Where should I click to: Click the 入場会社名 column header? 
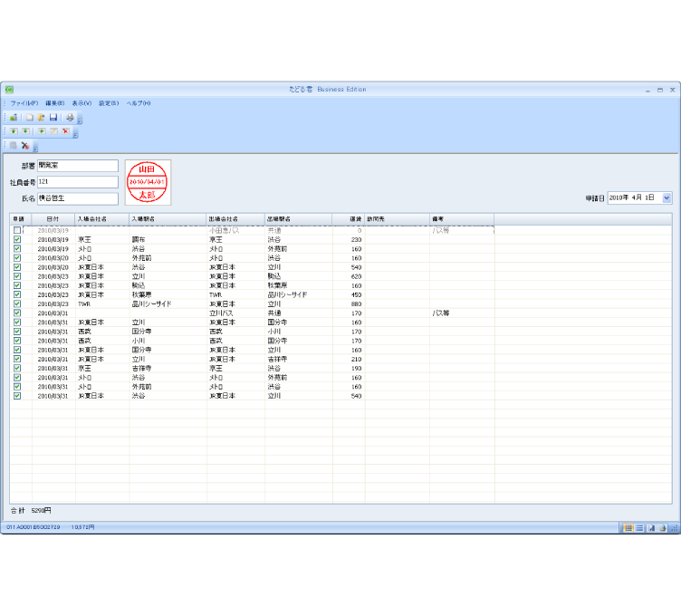point(102,219)
